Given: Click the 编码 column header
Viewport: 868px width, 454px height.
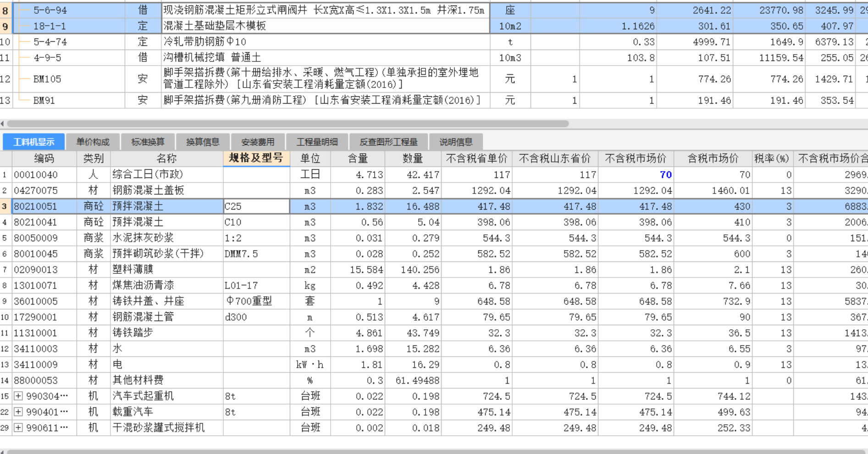Looking at the screenshot, I should pyautogui.click(x=44, y=158).
